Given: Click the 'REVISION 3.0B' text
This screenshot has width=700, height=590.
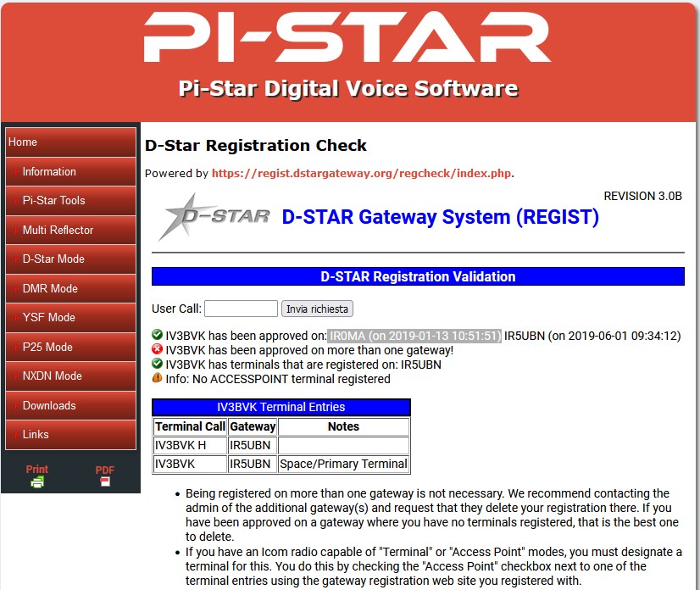Looking at the screenshot, I should click(x=643, y=196).
